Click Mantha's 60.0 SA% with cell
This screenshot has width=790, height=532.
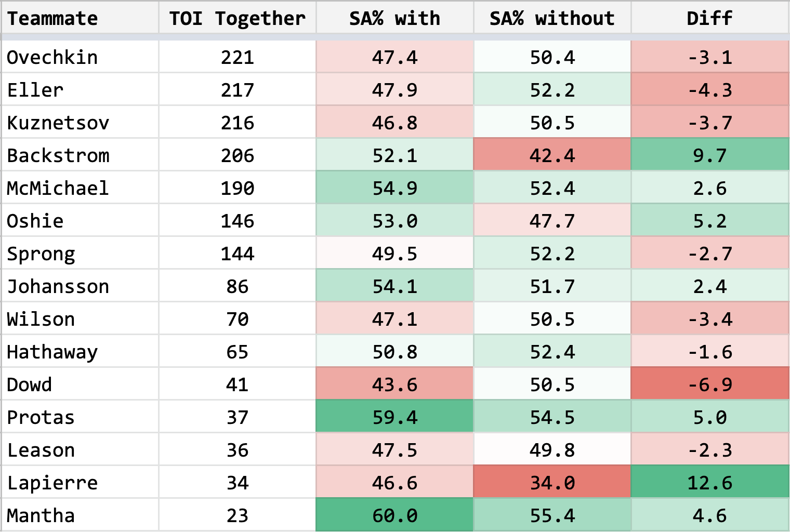[394, 515]
